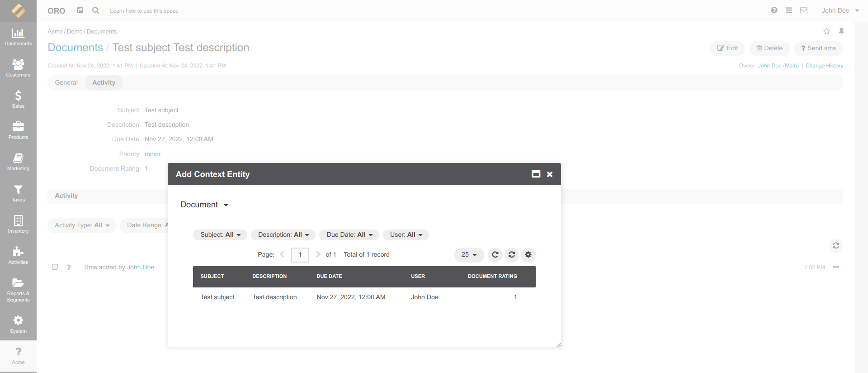Click the page number input field

300,255
